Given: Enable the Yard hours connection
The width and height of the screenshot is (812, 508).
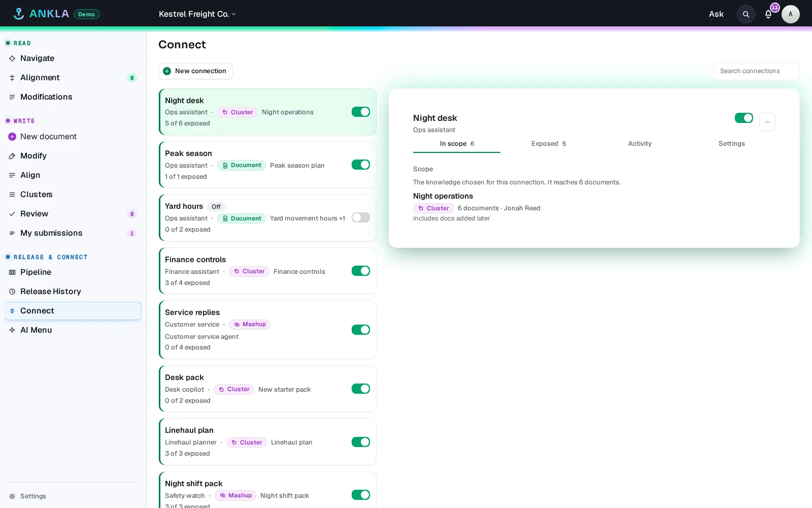Looking at the screenshot, I should click(x=361, y=217).
